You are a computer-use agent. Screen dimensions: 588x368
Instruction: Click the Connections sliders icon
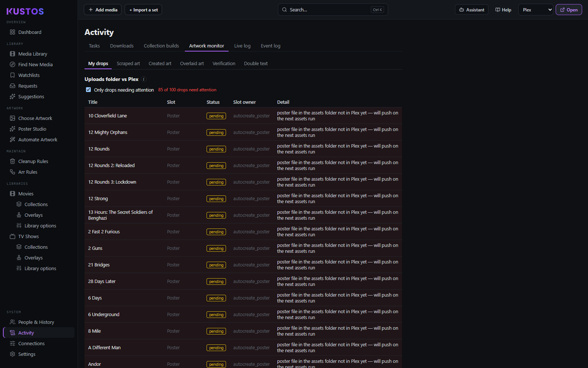tap(12, 343)
